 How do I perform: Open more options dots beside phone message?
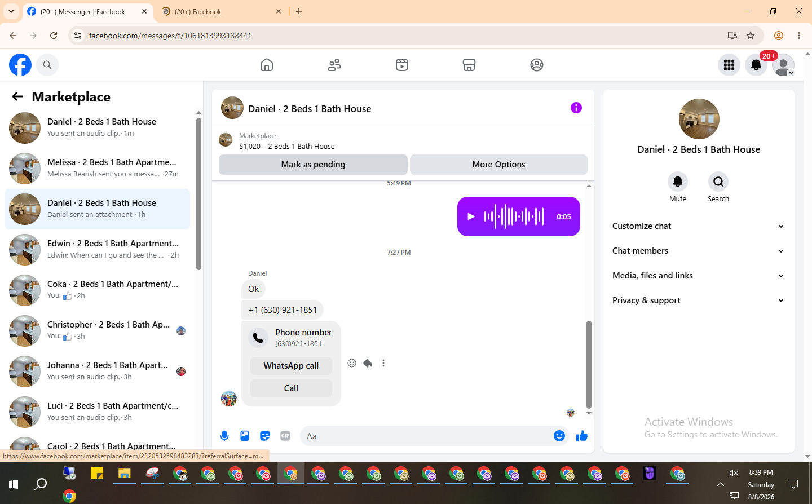pos(383,363)
